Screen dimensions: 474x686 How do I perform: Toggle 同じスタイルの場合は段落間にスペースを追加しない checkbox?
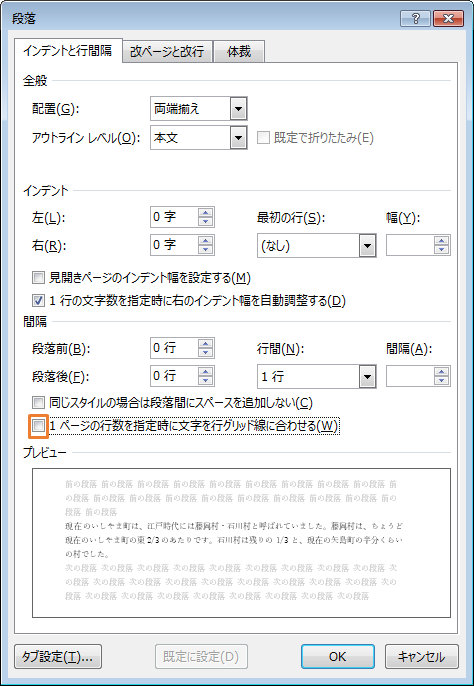click(x=39, y=402)
